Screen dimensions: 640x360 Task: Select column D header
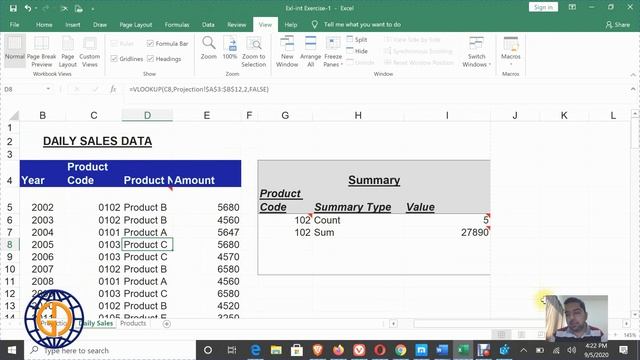pyautogui.click(x=147, y=116)
